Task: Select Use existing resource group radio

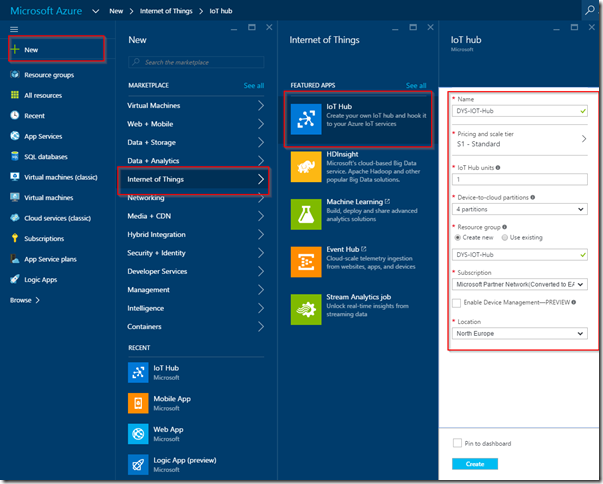Action: (505, 238)
